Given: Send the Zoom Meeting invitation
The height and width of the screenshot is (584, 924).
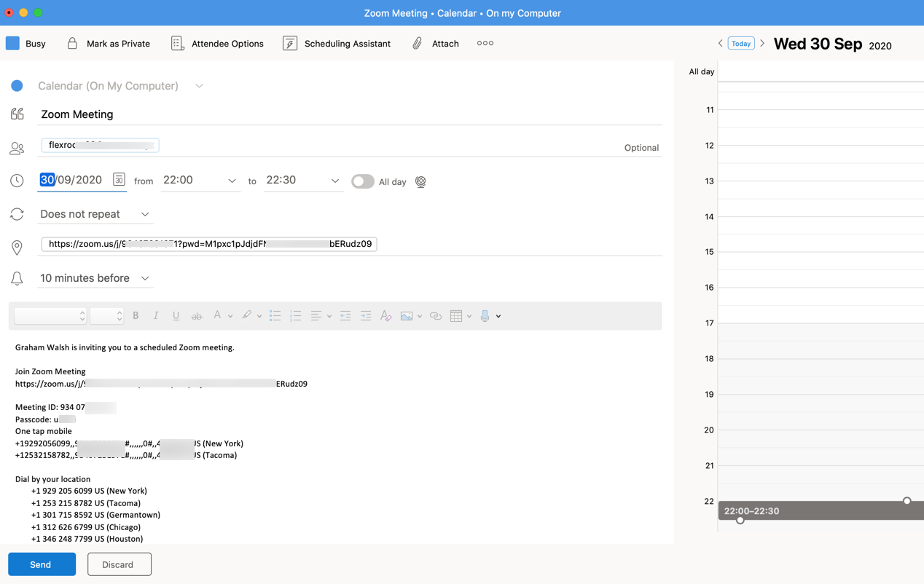Looking at the screenshot, I should pyautogui.click(x=42, y=564).
